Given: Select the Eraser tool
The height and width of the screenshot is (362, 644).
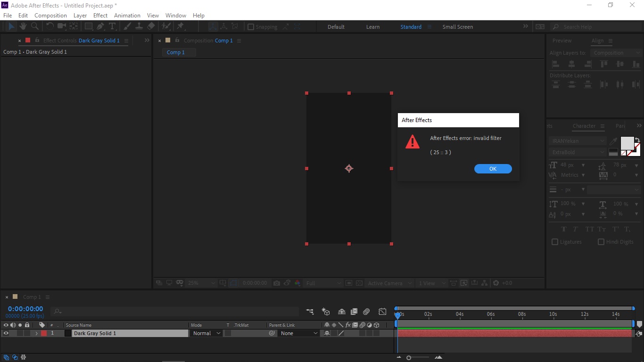Looking at the screenshot, I should pos(151,26).
